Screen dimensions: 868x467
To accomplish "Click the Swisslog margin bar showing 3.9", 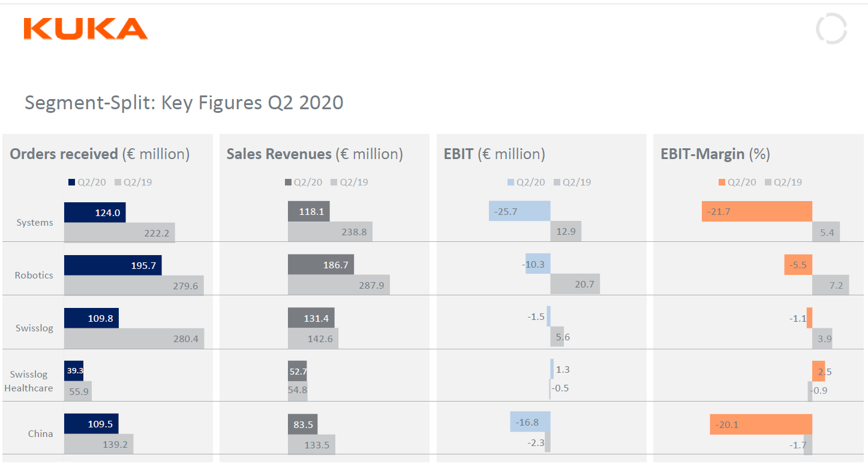I will (x=822, y=339).
